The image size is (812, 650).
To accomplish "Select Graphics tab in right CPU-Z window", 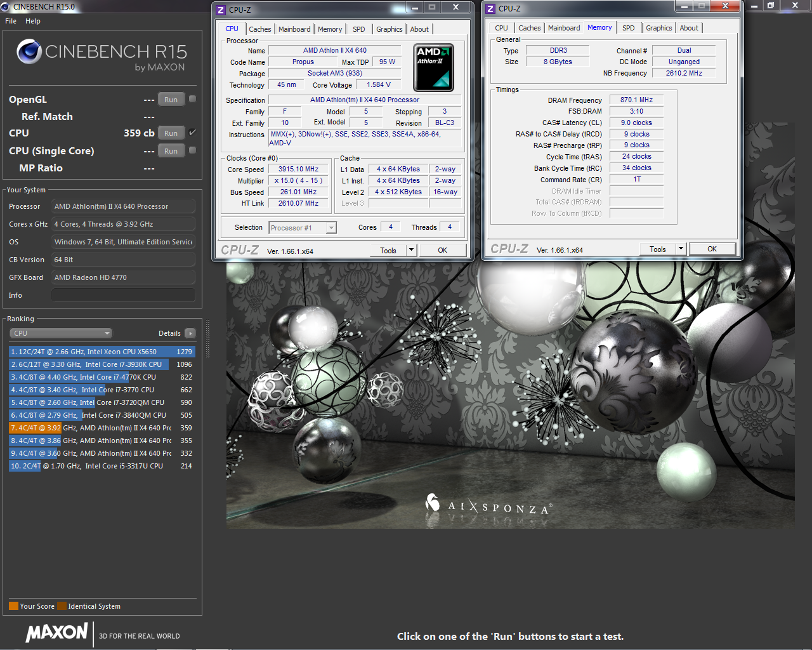I will point(658,28).
